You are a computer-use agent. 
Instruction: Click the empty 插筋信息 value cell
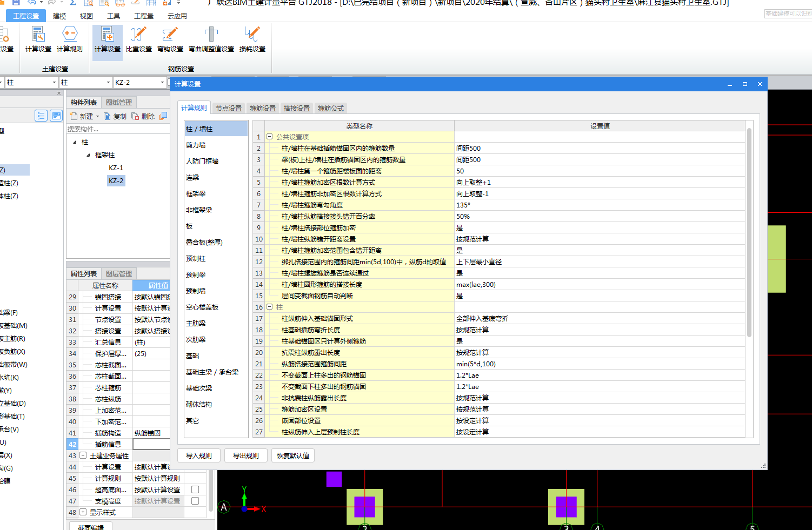click(151, 444)
